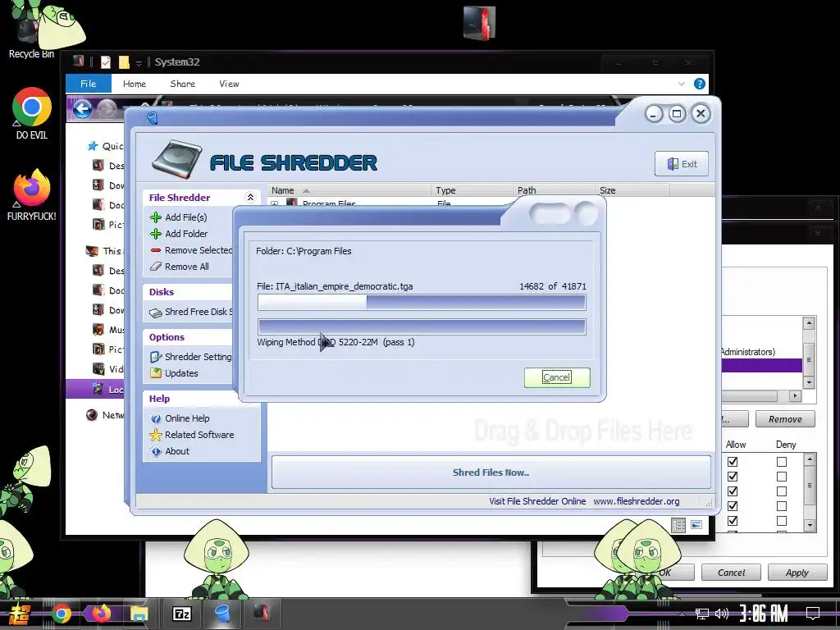Viewport: 840px width, 630px height.
Task: Toggle second Allow checkbox in permissions
Action: point(733,477)
